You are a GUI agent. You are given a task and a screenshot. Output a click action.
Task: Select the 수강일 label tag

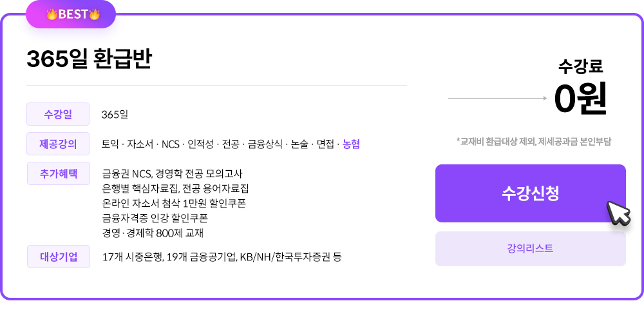[58, 115]
